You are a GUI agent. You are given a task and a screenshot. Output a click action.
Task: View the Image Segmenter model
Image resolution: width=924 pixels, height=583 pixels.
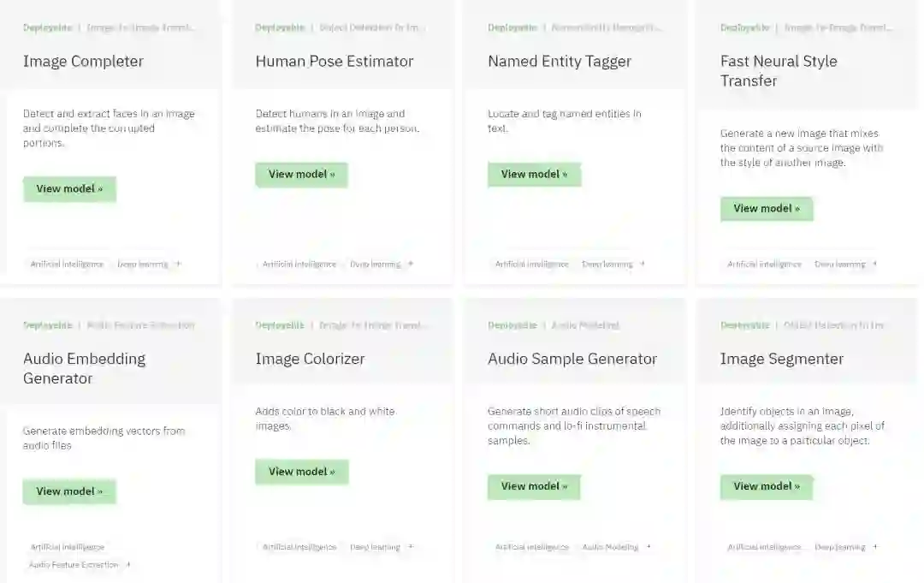click(x=767, y=486)
